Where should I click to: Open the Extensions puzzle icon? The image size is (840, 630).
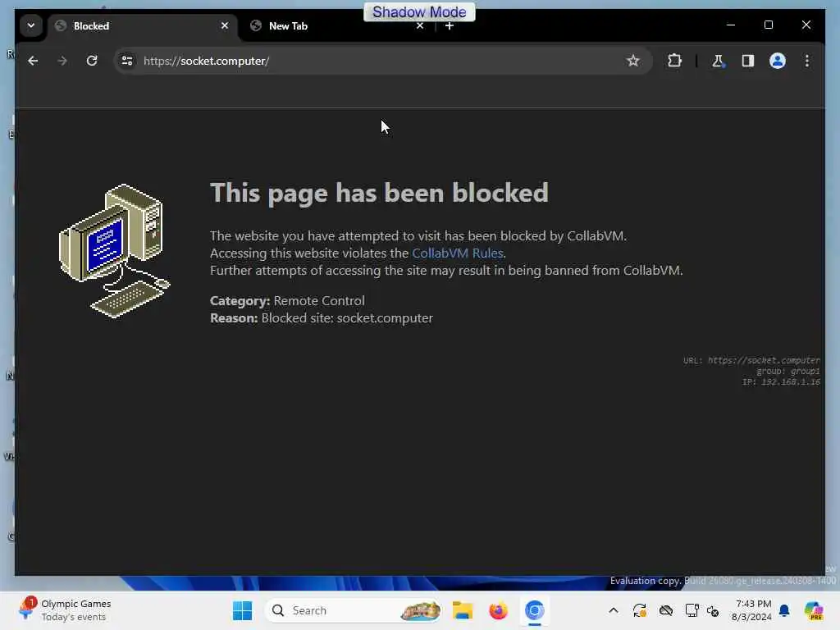(x=674, y=61)
